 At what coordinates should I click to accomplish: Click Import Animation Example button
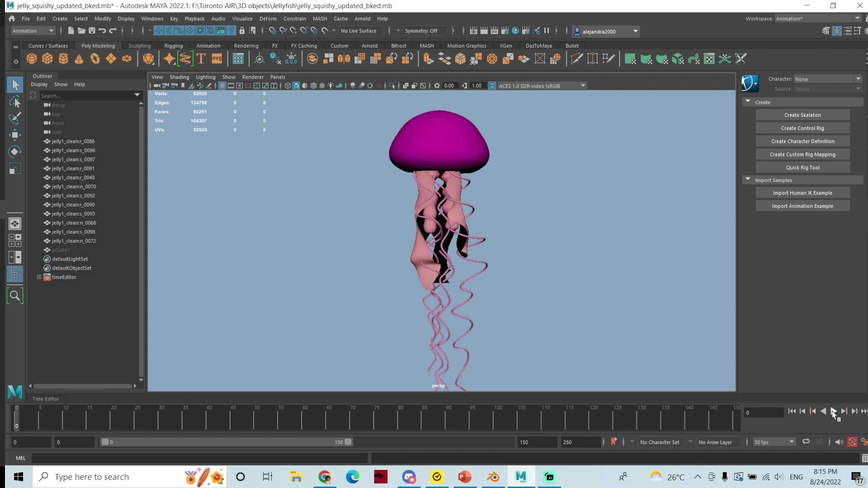802,206
